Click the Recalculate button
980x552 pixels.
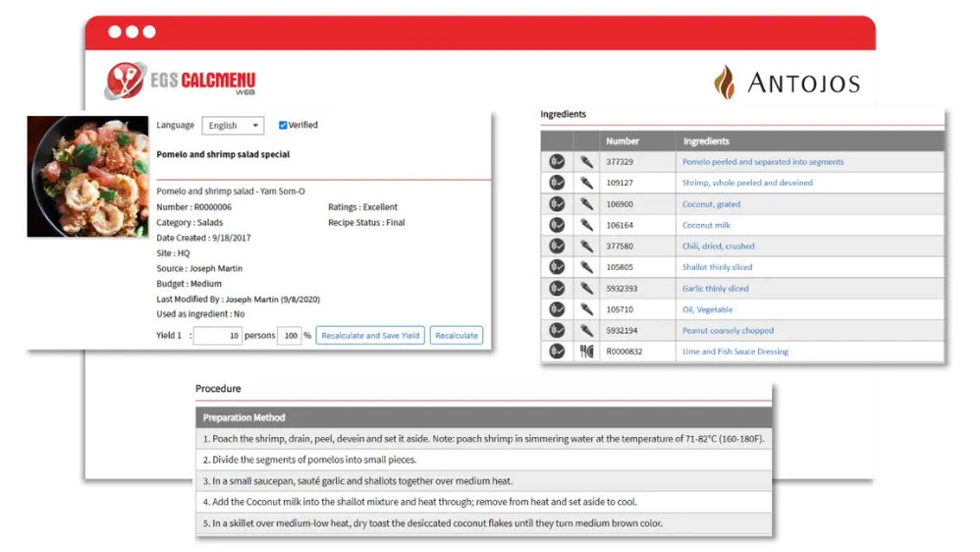coord(457,336)
